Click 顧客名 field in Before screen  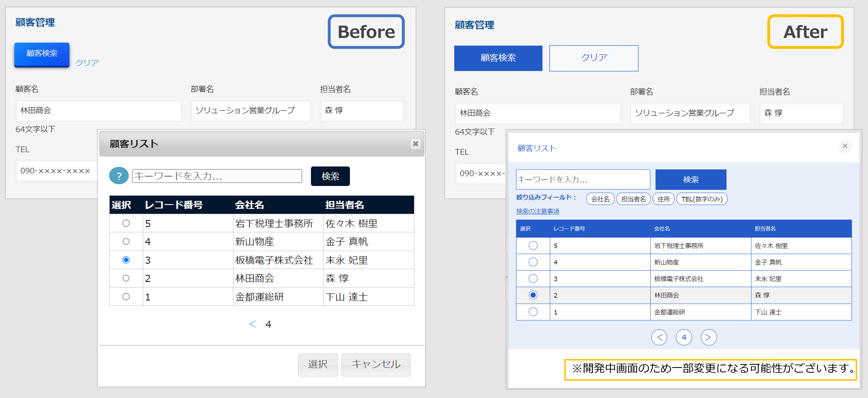(99, 111)
